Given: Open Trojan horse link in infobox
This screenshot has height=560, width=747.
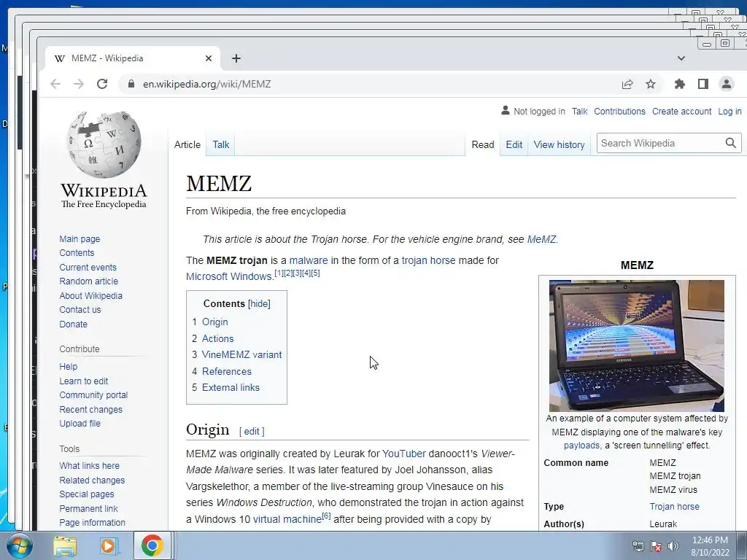Looking at the screenshot, I should point(674,507).
